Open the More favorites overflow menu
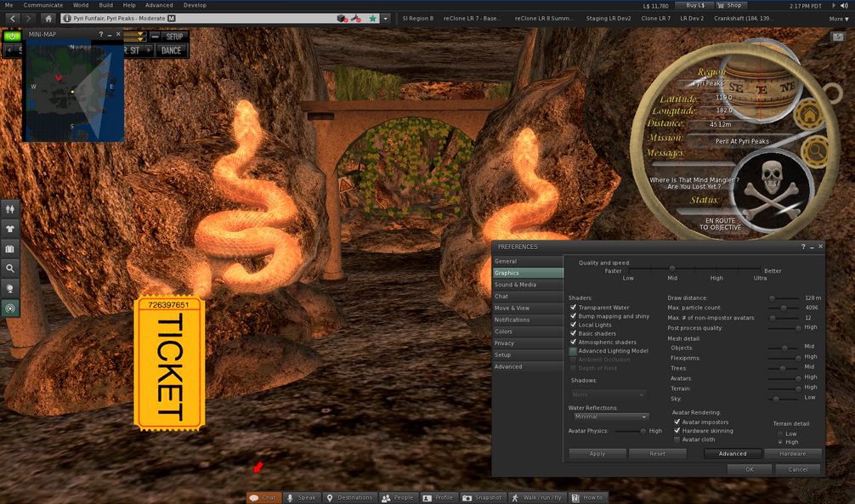 point(836,18)
